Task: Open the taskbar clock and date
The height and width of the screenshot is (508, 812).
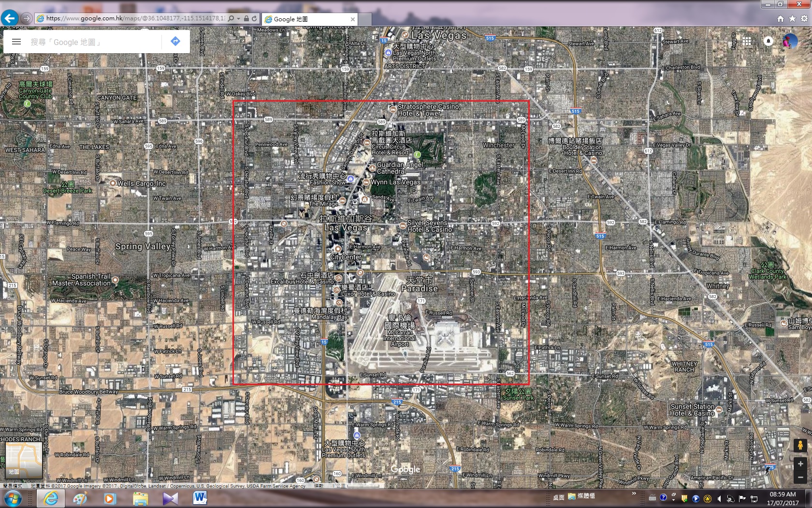Action: 783,498
